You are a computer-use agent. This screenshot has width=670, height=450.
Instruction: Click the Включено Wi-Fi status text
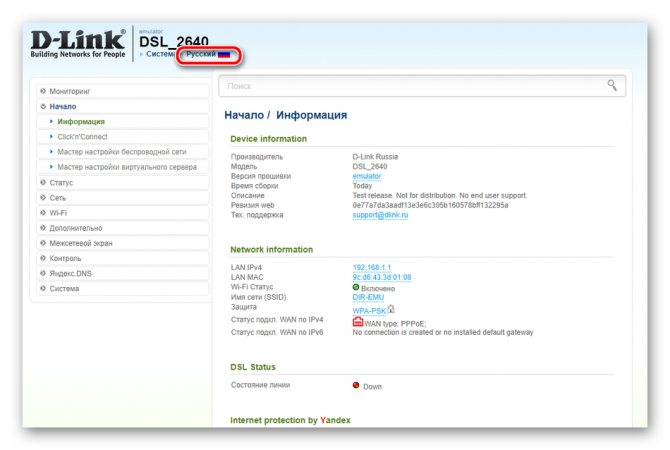coord(378,288)
